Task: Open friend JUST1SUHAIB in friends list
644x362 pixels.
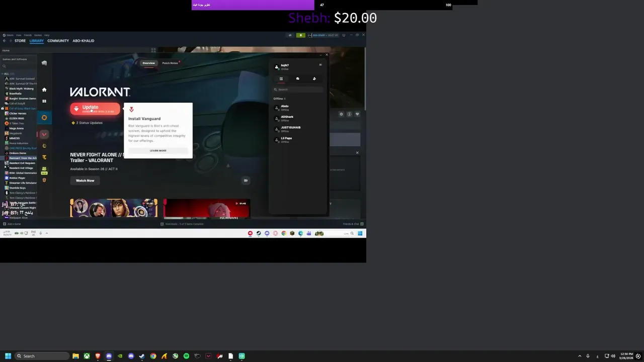Action: (297, 129)
